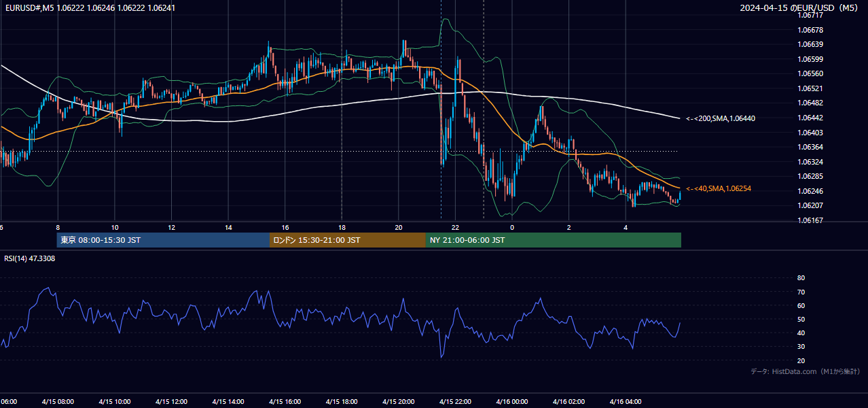Click price axis value 1.06207

(x=810, y=205)
